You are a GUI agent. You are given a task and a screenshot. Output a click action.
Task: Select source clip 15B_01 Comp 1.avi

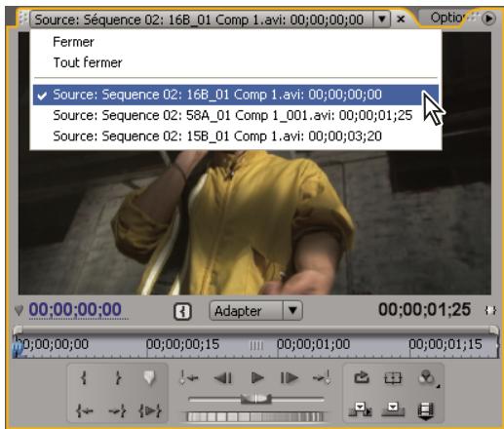tap(236, 136)
